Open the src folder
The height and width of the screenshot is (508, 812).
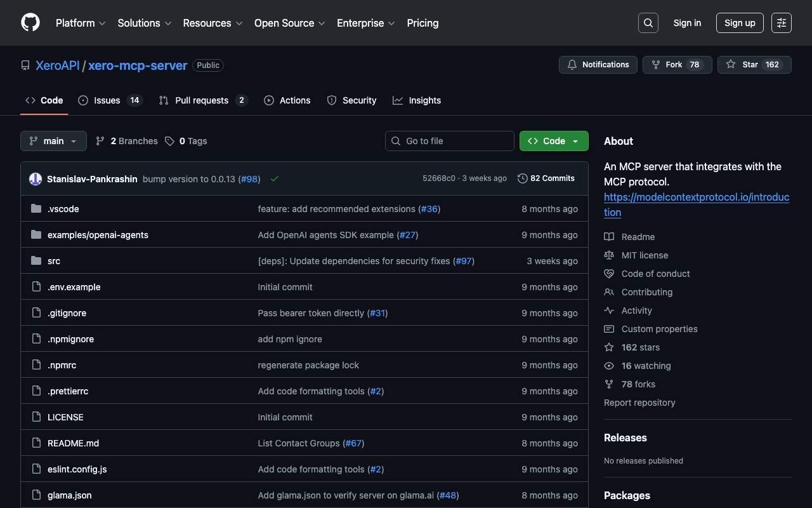point(54,261)
